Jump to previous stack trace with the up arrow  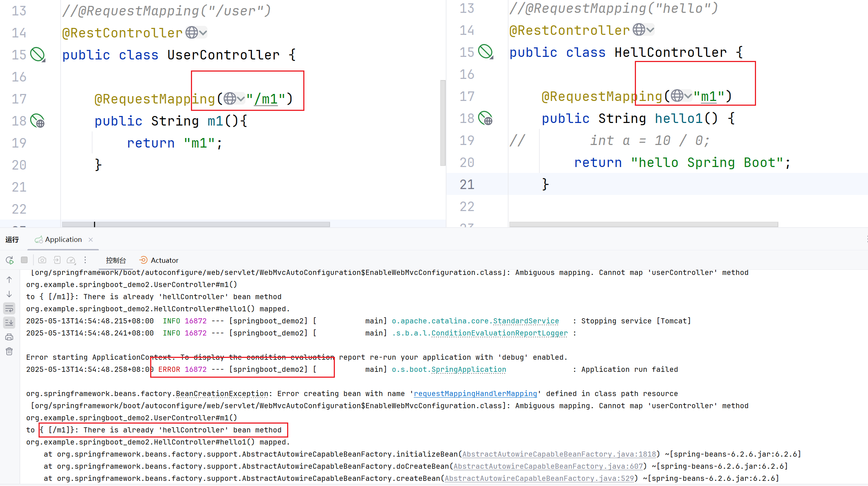pyautogui.click(x=9, y=280)
